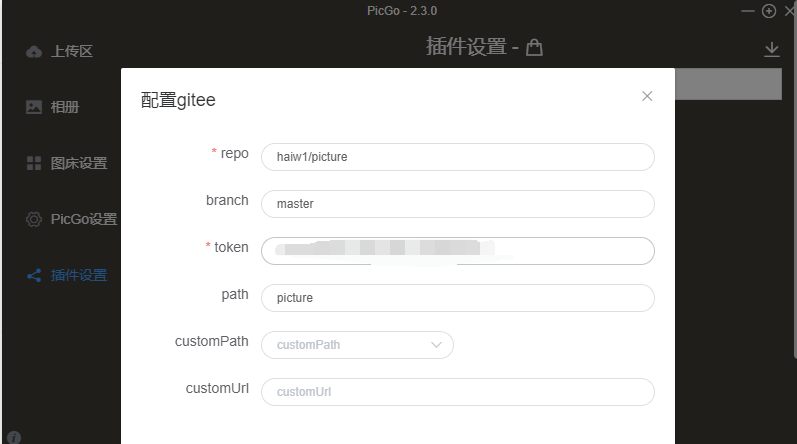The width and height of the screenshot is (797, 444).
Task: Open the 上传区 menu item
Action: tap(72, 51)
